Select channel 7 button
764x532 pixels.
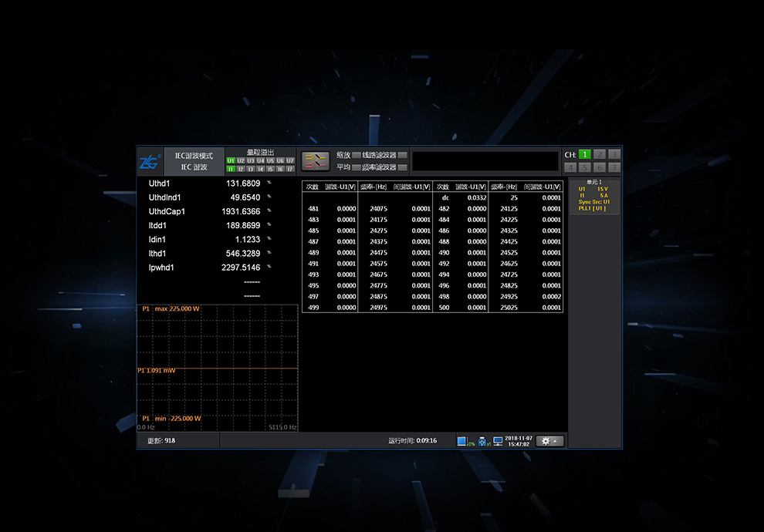(x=614, y=167)
